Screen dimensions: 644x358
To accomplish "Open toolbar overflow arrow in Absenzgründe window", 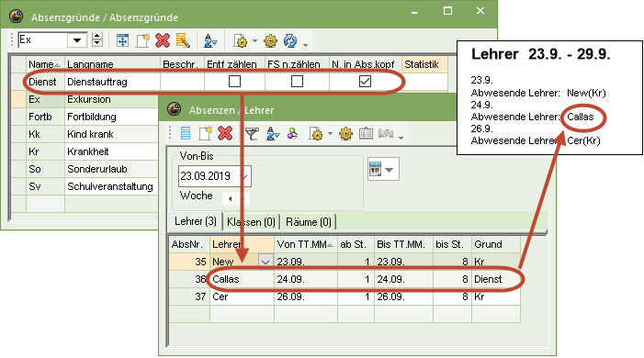I will click(x=305, y=44).
